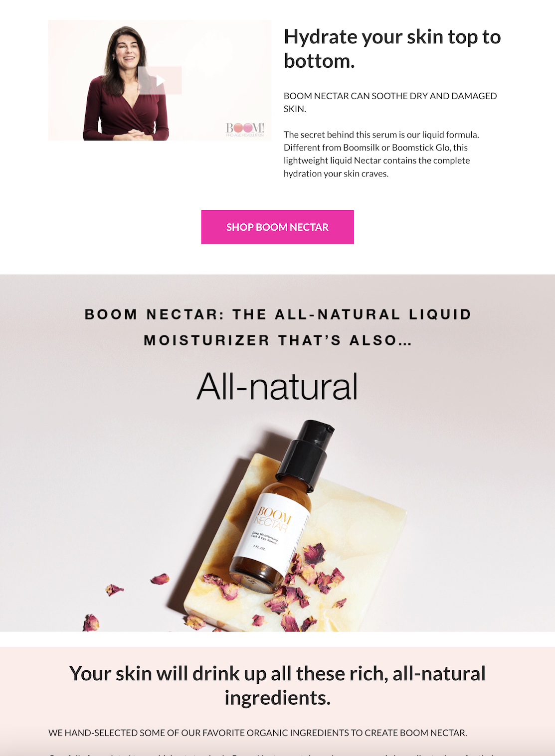The image size is (555, 756).
Task: Click the 'MOISTURIZER THAT'S ALSO…' banner line
Action: pos(278,340)
